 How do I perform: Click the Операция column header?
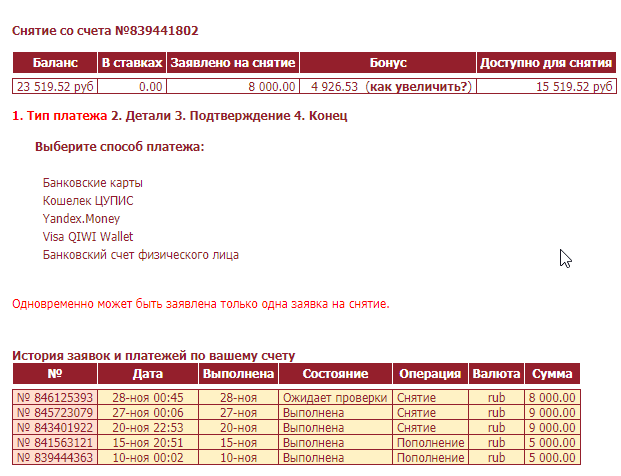[430, 374]
